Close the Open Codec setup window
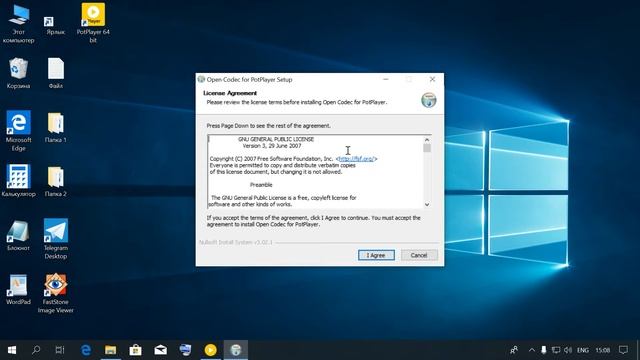The width and height of the screenshot is (640, 360). [x=432, y=79]
